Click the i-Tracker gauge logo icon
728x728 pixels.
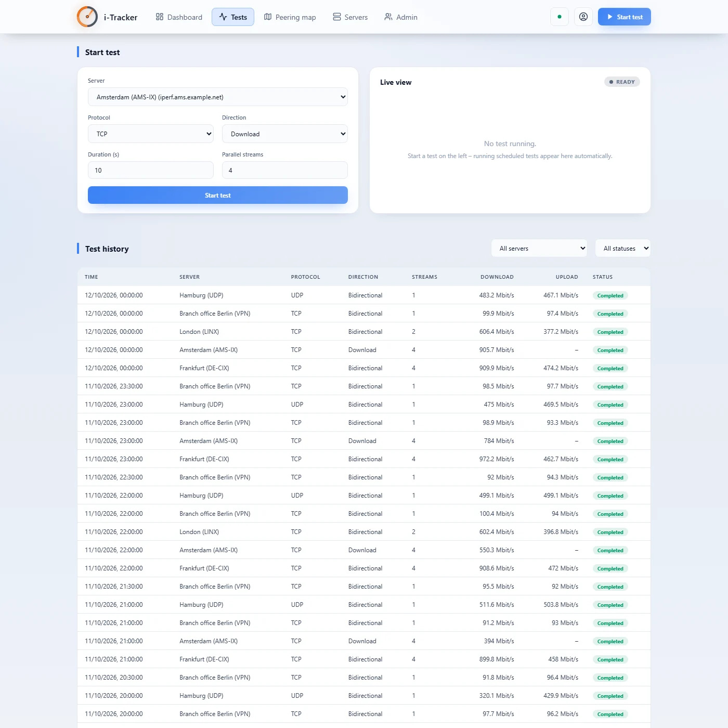(87, 17)
